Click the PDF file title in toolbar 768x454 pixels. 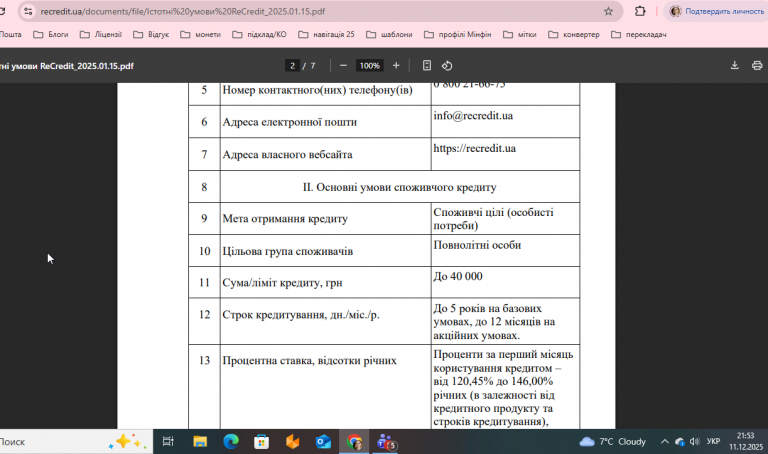point(67,66)
